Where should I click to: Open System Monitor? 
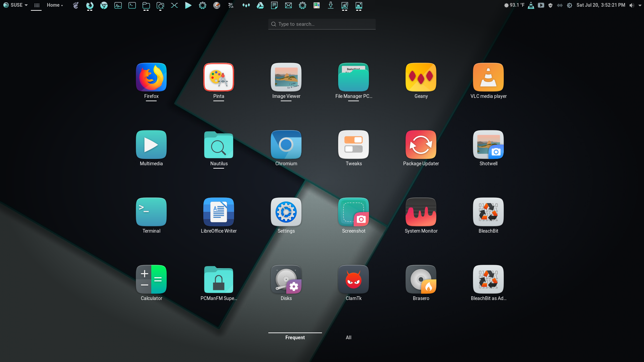(x=421, y=212)
